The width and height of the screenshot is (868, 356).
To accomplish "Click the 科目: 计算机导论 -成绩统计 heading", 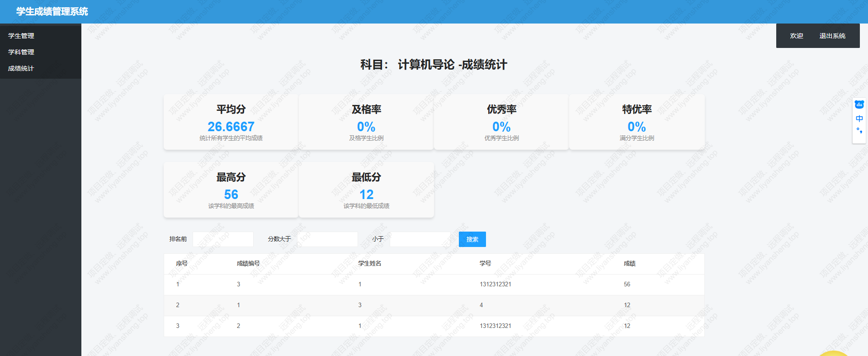I will (x=434, y=65).
